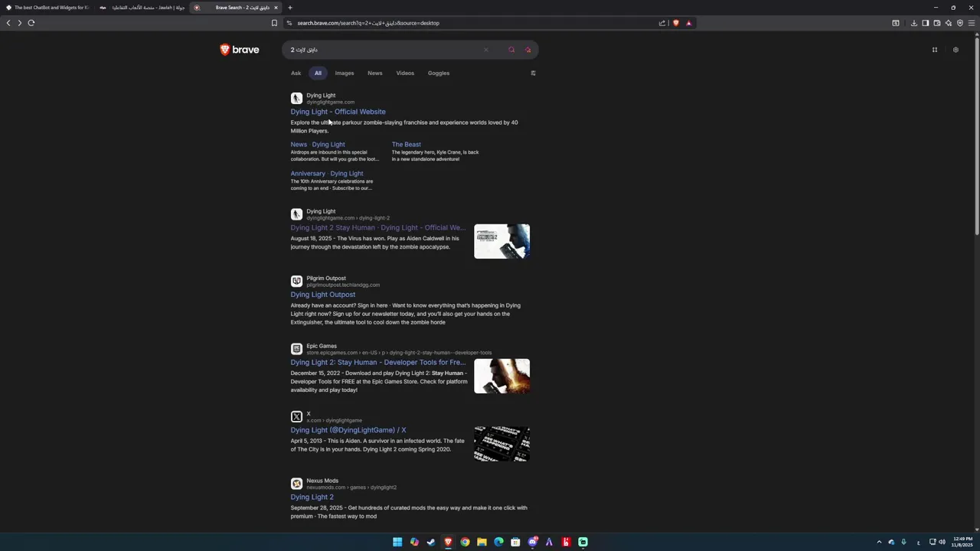Switch to Videos results
980x551 pixels.
pos(405,73)
